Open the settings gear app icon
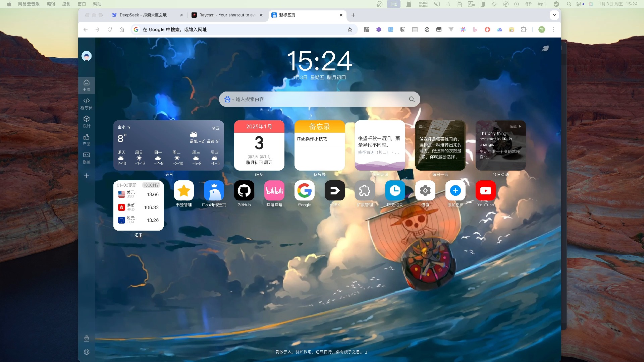Image resolution: width=644 pixels, height=362 pixels. (425, 190)
